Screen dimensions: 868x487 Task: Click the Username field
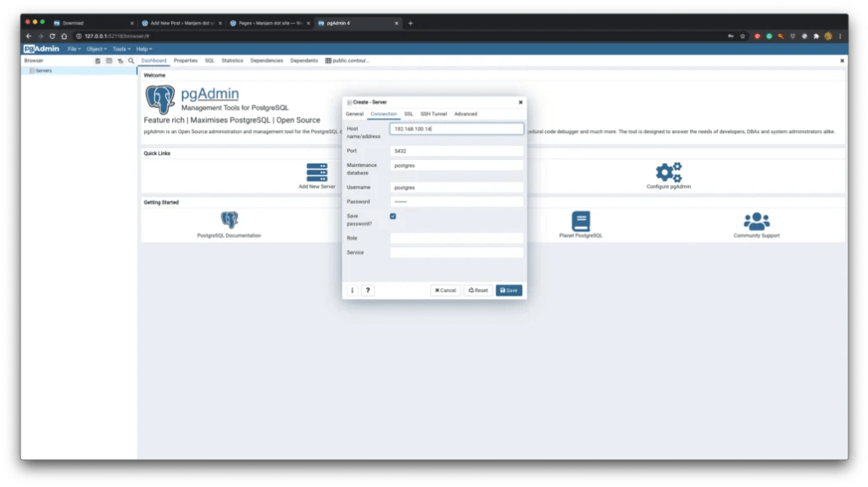pos(457,188)
